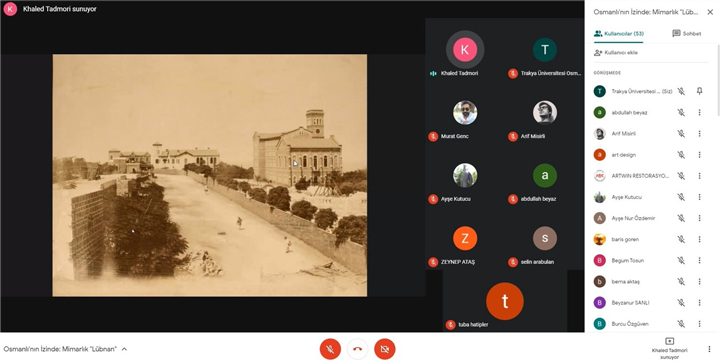The image size is (720, 363).
Task: Close the participants side panel
Action: (710, 12)
